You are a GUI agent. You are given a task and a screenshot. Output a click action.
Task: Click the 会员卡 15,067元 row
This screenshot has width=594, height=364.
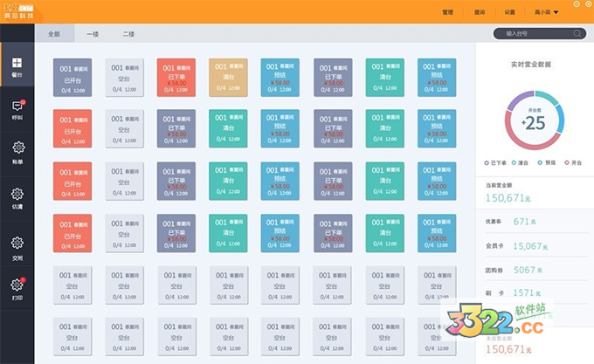click(536, 246)
